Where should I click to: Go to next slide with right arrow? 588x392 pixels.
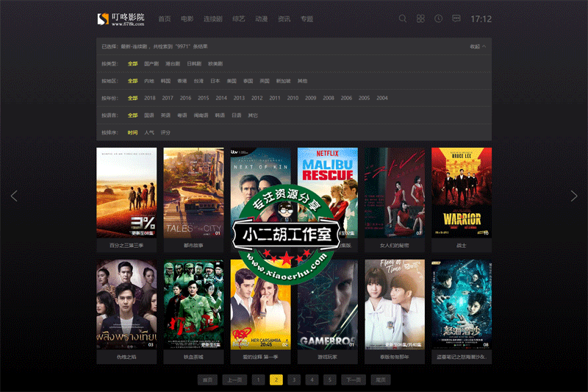coord(574,196)
